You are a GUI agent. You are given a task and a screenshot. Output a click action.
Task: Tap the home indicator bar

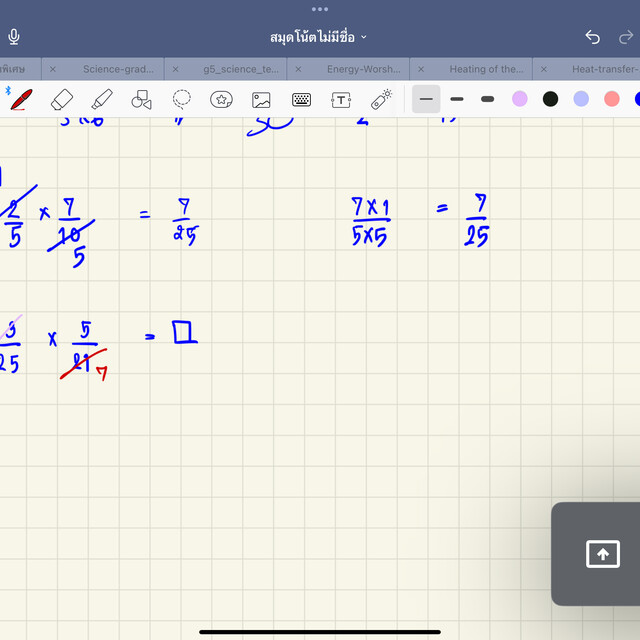tap(320, 632)
